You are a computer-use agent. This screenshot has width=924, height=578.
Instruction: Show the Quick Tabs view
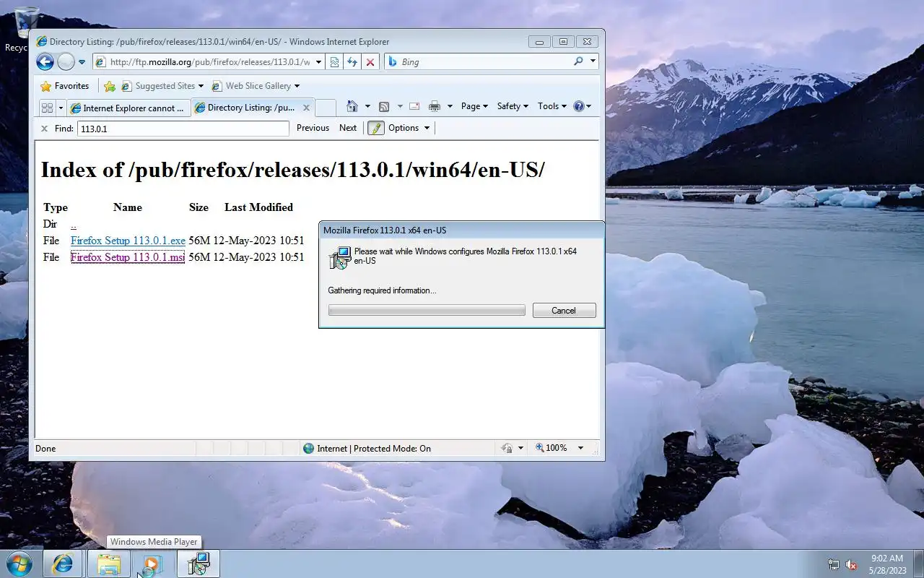tap(47, 108)
